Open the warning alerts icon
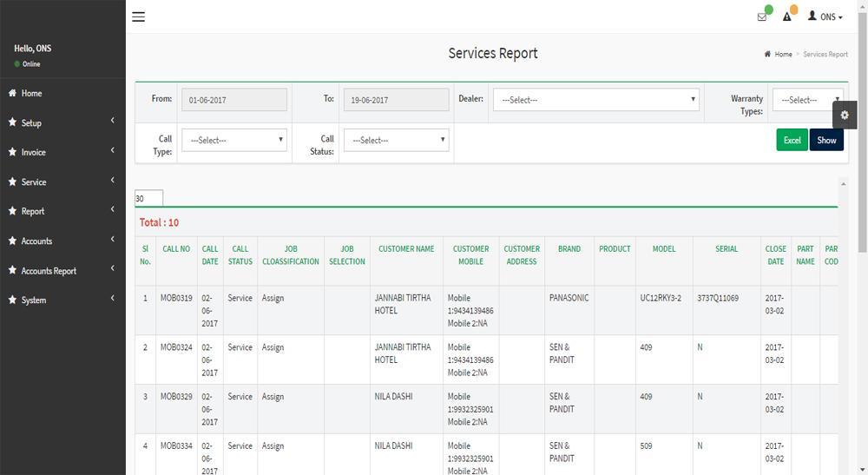Screen dimensions: 868x475 point(786,17)
